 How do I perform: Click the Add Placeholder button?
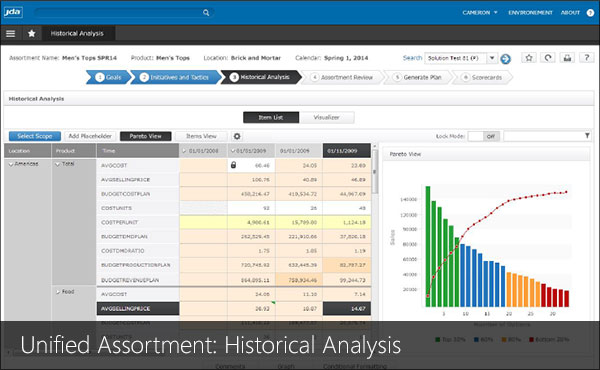pyautogui.click(x=90, y=136)
